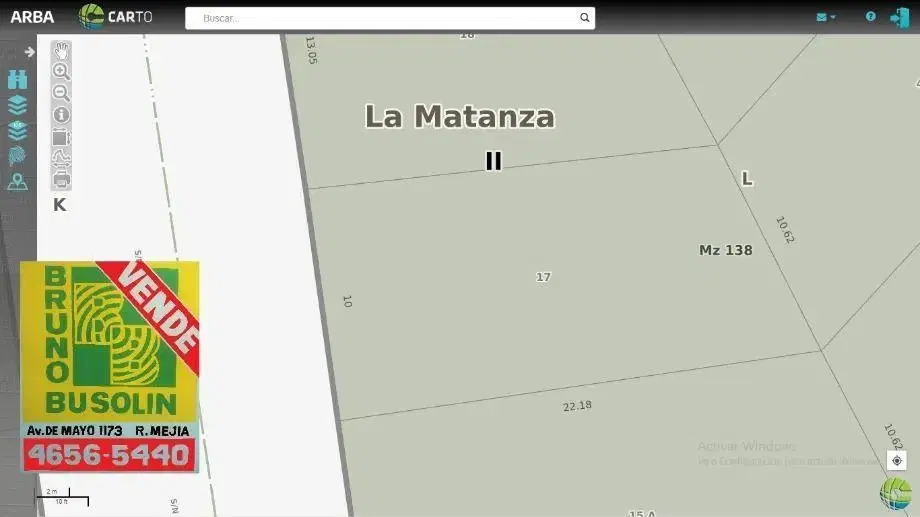
Task: Open the binoculars search panel
Action: click(x=18, y=80)
